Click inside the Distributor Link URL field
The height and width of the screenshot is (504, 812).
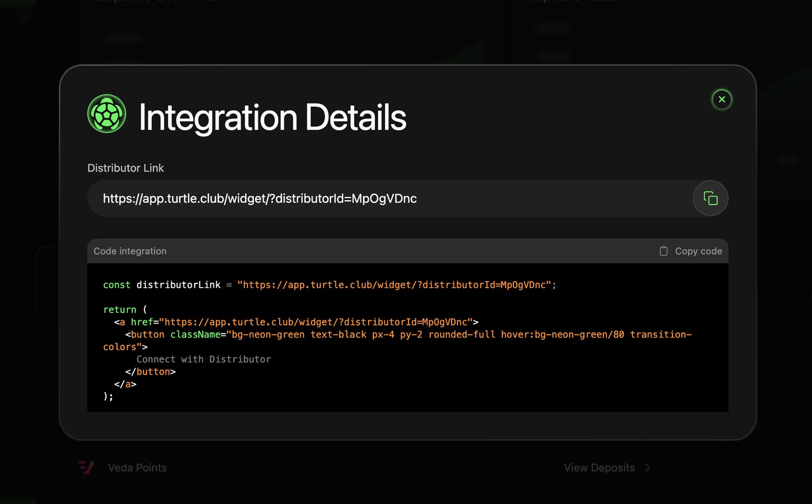pyautogui.click(x=317, y=198)
